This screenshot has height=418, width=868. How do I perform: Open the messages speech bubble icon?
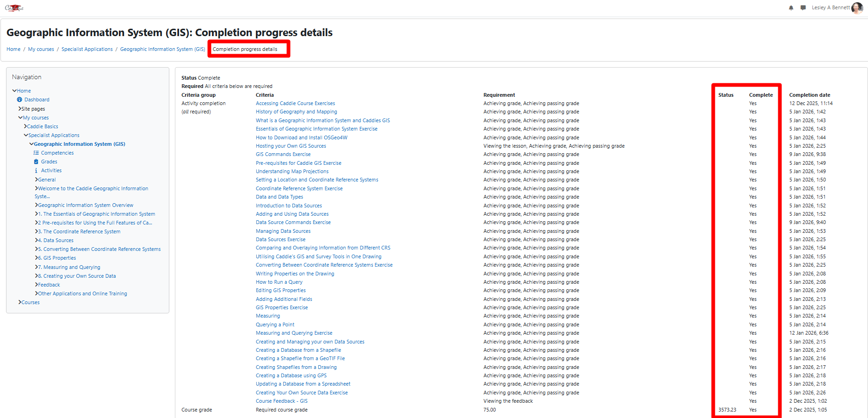803,8
